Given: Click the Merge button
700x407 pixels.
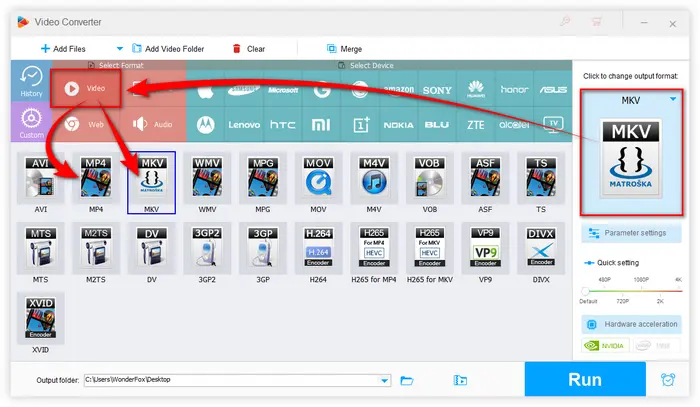Looking at the screenshot, I should 344,49.
